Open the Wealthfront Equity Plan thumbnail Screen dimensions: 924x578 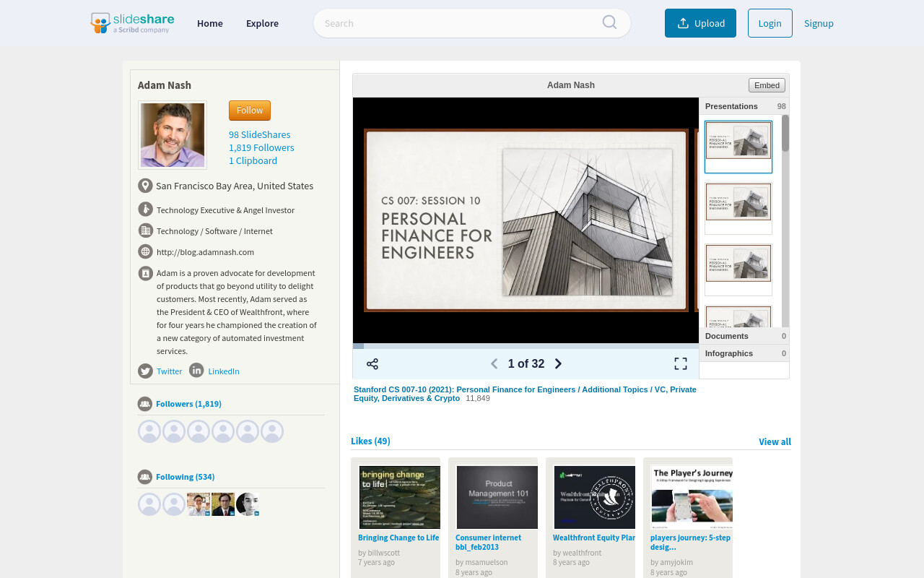pos(594,497)
